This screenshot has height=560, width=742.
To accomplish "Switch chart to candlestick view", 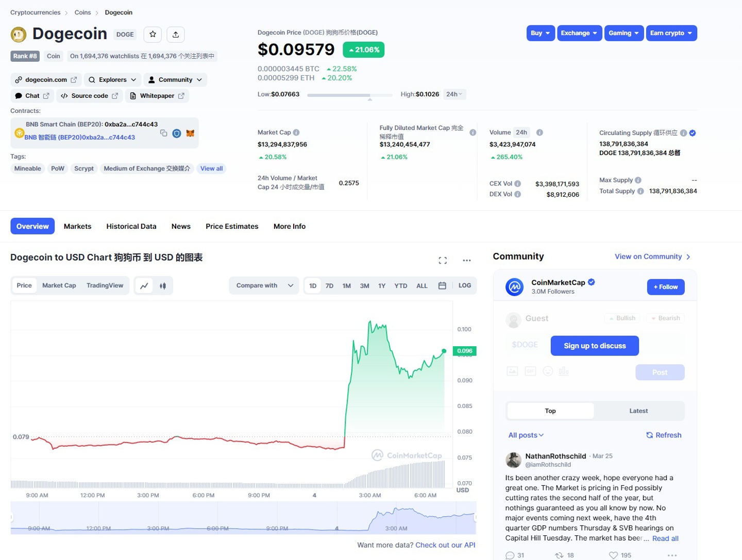I will 163,285.
